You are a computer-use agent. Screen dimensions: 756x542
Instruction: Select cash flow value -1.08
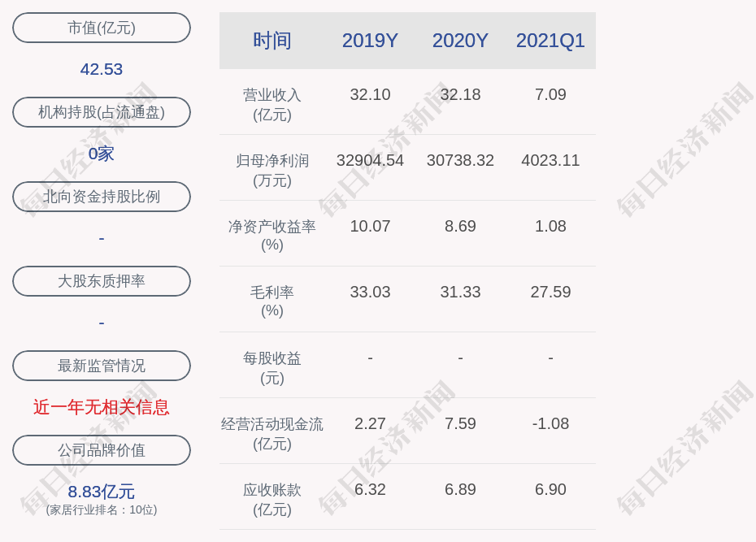click(550, 423)
